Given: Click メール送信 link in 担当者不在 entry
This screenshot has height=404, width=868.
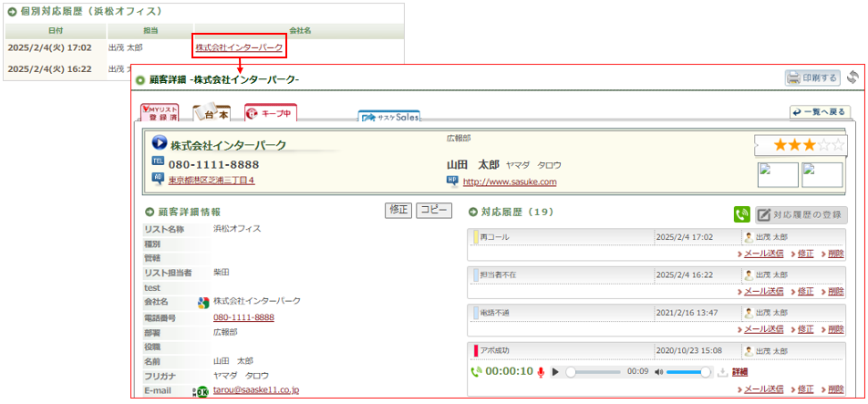Looking at the screenshot, I should click(764, 292).
